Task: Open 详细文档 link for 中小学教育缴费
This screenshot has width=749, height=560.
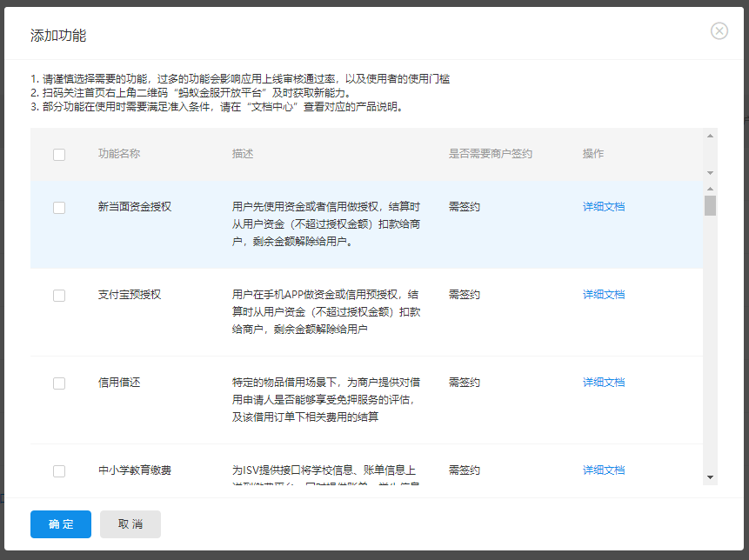Action: pos(604,470)
